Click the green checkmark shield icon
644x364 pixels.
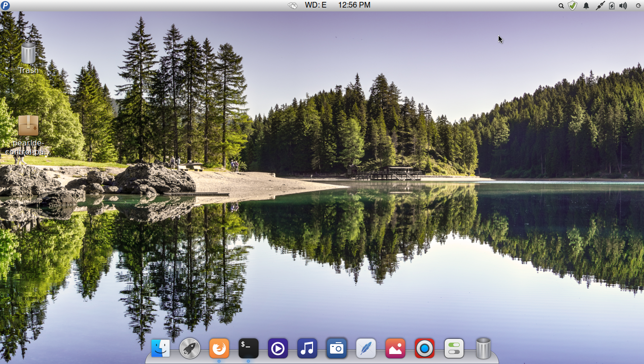coord(572,6)
